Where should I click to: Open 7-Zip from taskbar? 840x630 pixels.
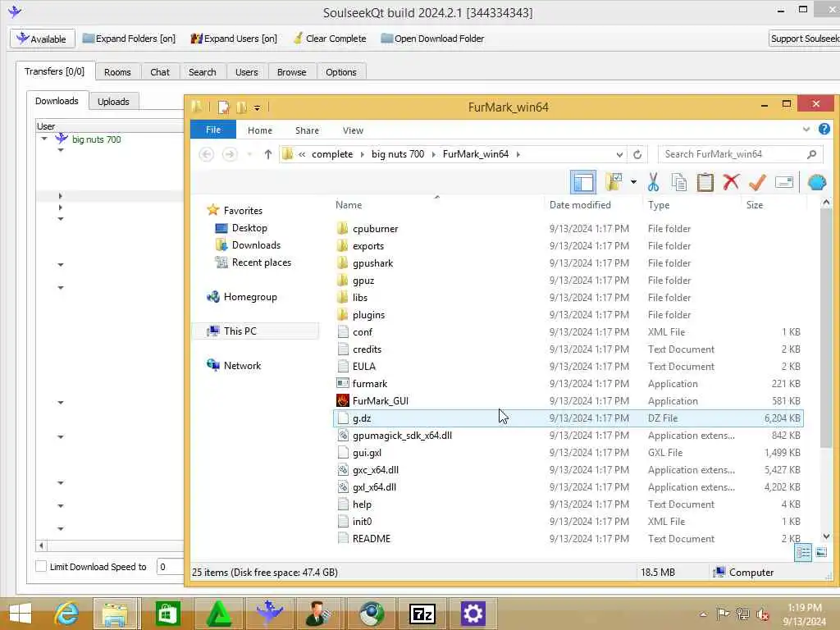click(422, 614)
